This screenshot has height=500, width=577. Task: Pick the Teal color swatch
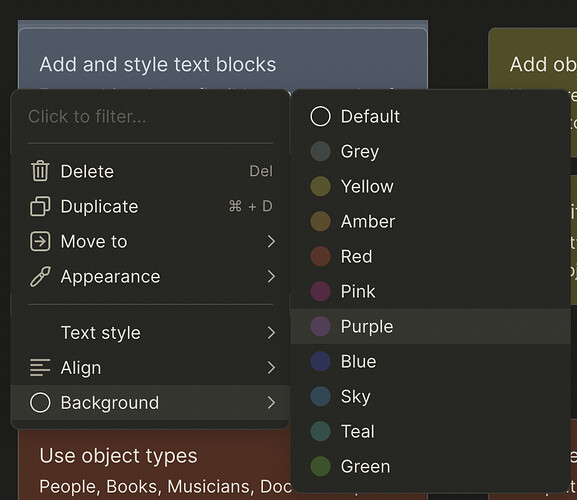(321, 431)
